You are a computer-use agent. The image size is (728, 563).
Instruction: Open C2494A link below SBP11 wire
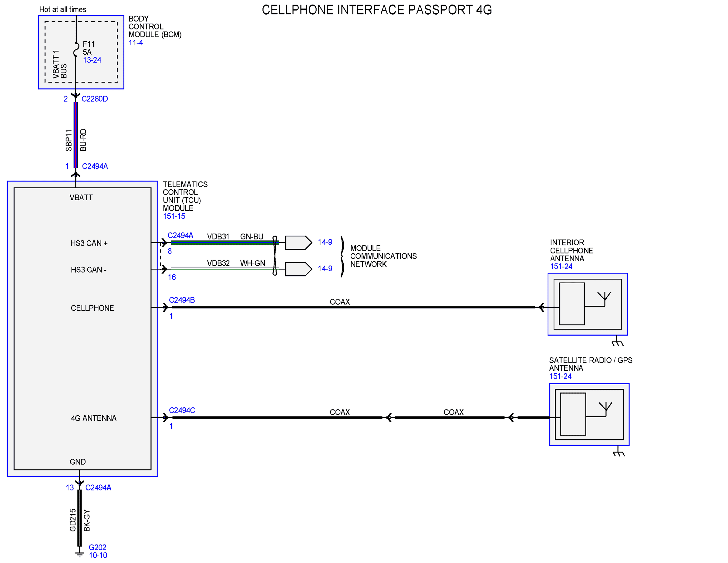click(x=95, y=166)
